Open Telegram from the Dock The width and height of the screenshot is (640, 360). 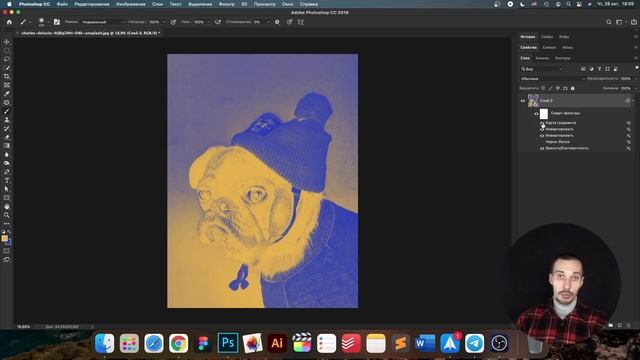pos(474,343)
